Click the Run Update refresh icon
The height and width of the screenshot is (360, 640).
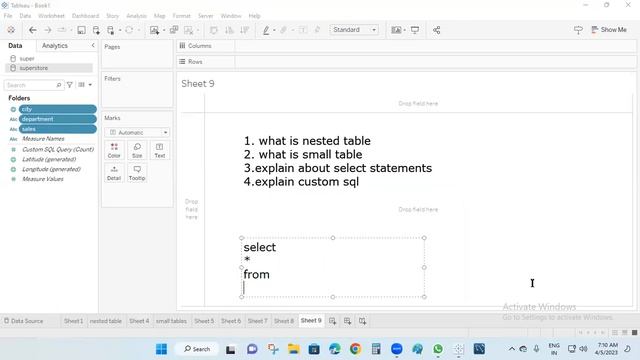coord(129,30)
